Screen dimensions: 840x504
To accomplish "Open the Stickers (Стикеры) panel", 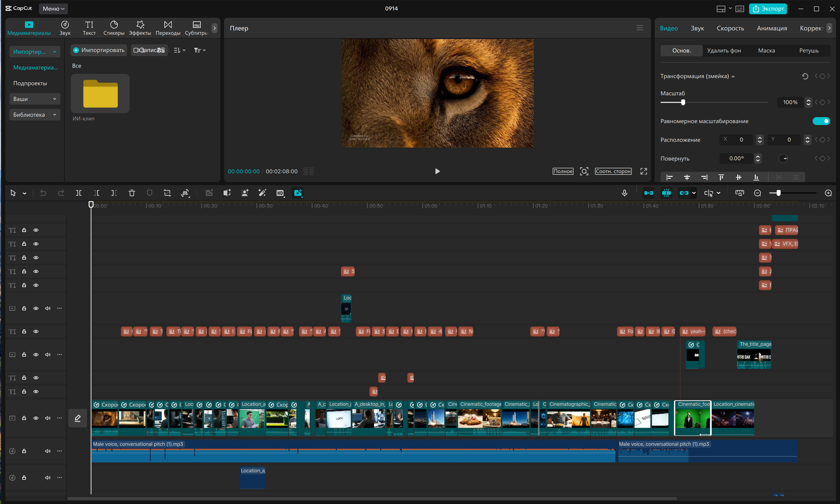I will point(114,28).
